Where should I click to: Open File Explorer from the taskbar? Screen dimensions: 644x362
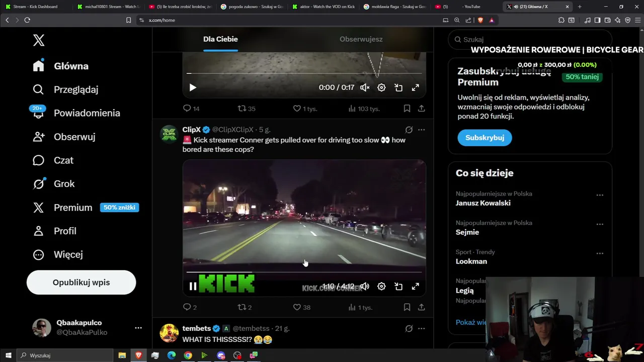click(122, 355)
